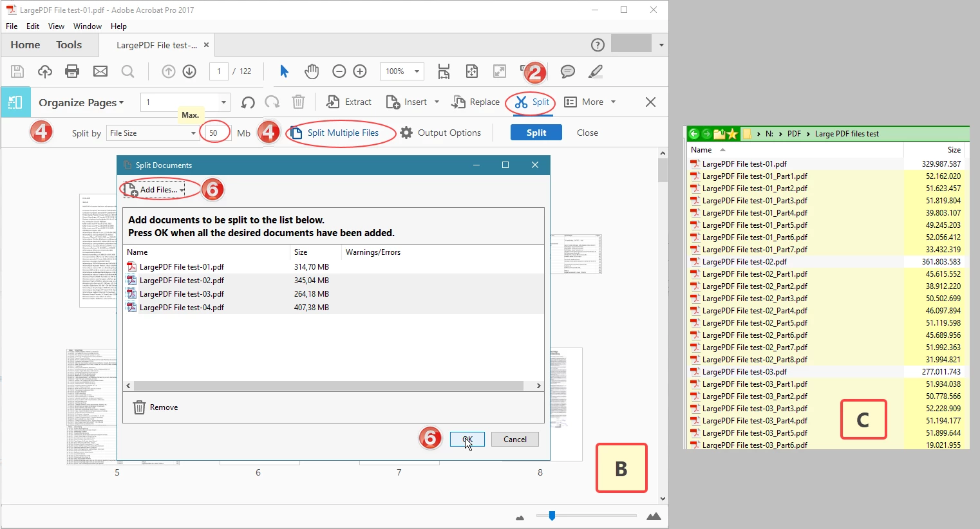Click the highlighter pen icon
The width and height of the screenshot is (980, 529).
596,71
